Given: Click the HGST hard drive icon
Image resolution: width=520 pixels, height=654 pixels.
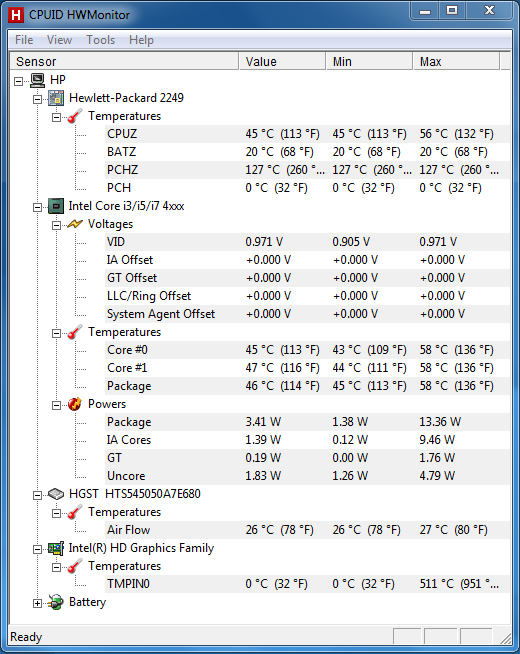Looking at the screenshot, I should (x=56, y=494).
